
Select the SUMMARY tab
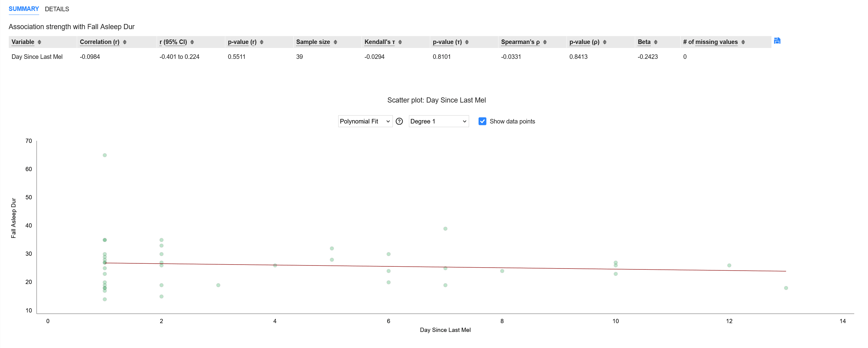pos(24,9)
